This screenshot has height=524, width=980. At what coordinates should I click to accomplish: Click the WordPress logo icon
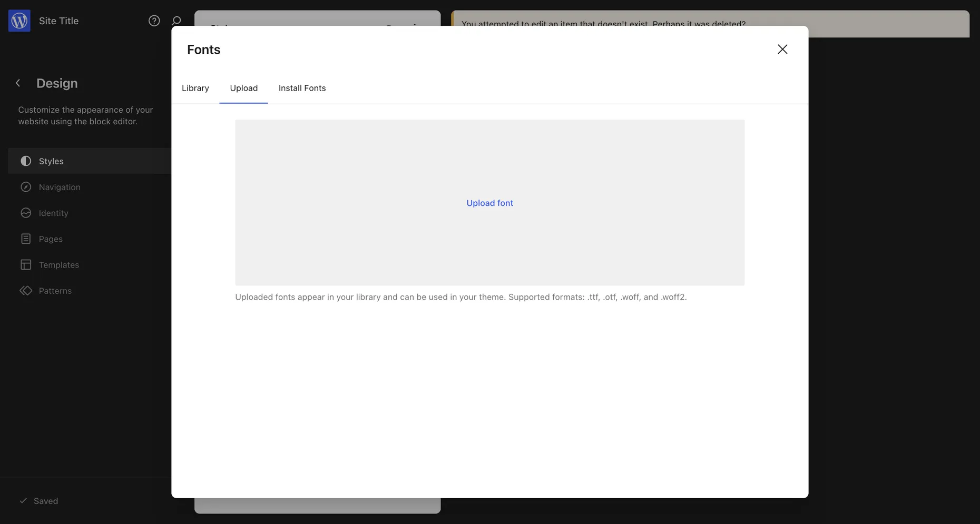[19, 21]
